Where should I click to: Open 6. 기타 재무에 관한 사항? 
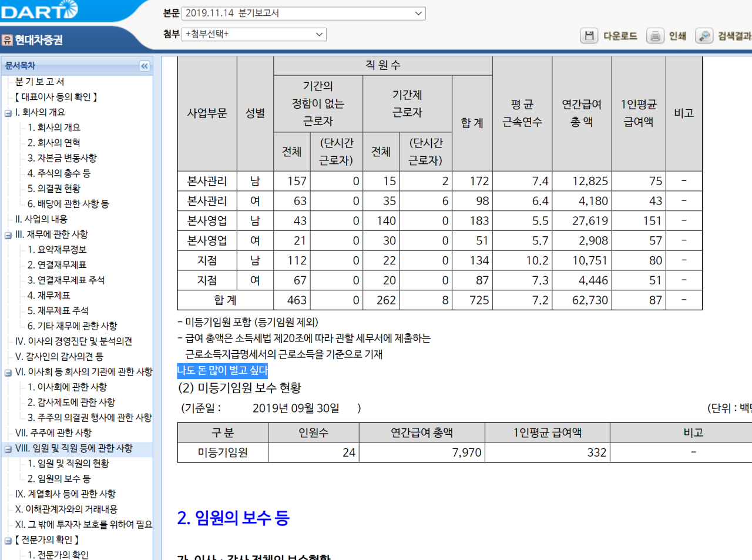pos(72,326)
